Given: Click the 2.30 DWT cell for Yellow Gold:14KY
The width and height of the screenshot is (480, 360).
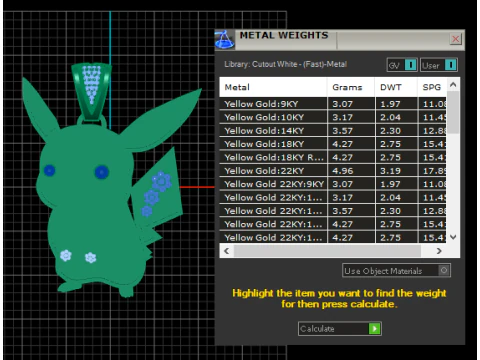Looking at the screenshot, I should click(x=396, y=131).
